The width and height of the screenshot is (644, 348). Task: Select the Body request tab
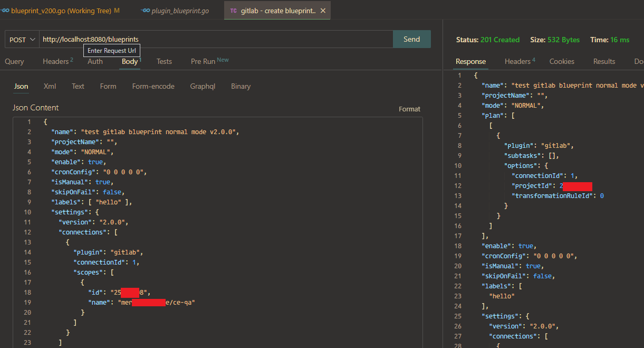(131, 61)
